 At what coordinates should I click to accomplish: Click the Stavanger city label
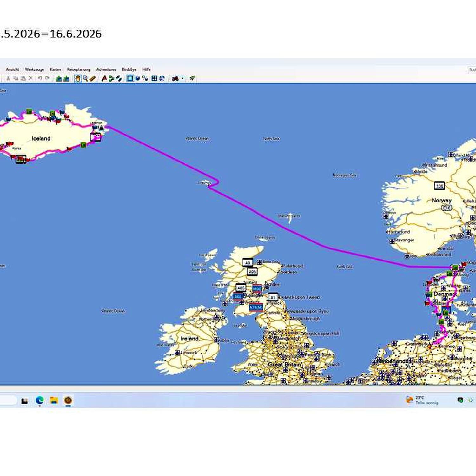tap(405, 240)
